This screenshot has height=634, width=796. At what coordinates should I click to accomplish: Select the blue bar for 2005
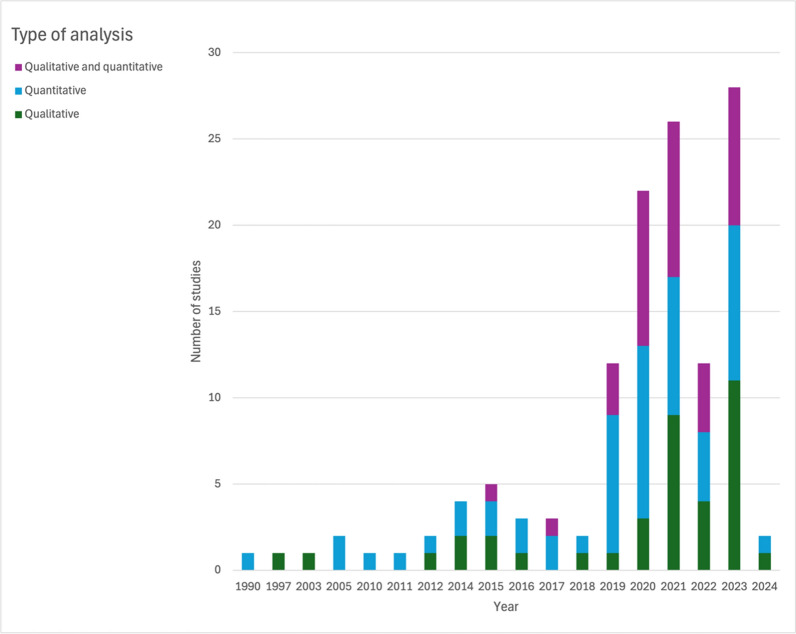[338, 553]
